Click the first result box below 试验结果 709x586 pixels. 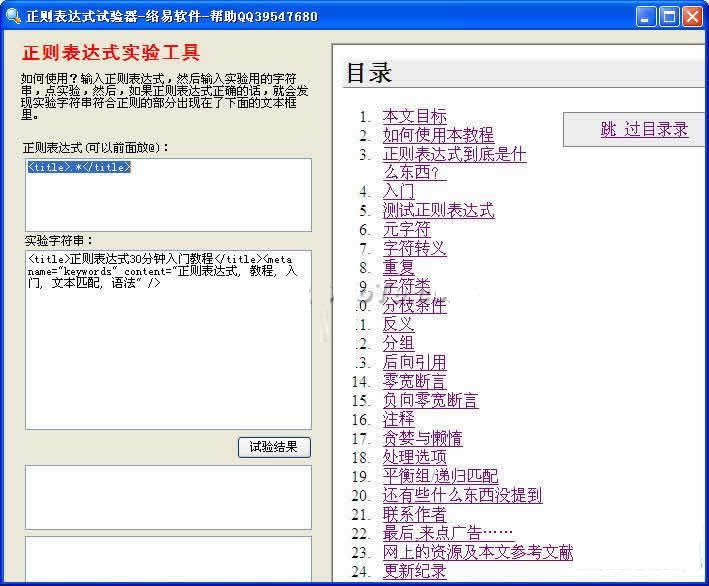[x=168, y=497]
